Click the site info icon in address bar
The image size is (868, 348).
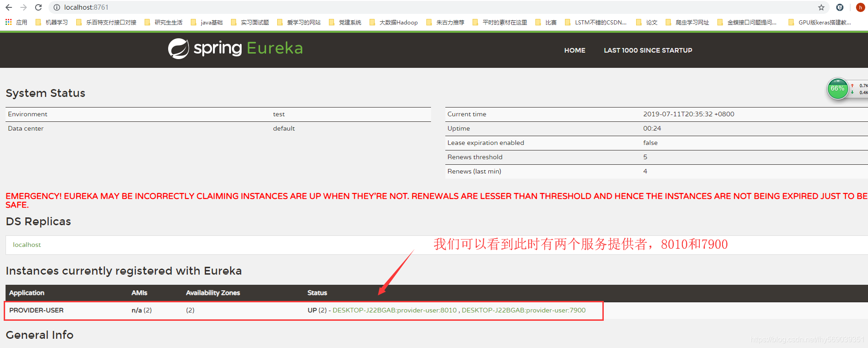click(x=57, y=7)
